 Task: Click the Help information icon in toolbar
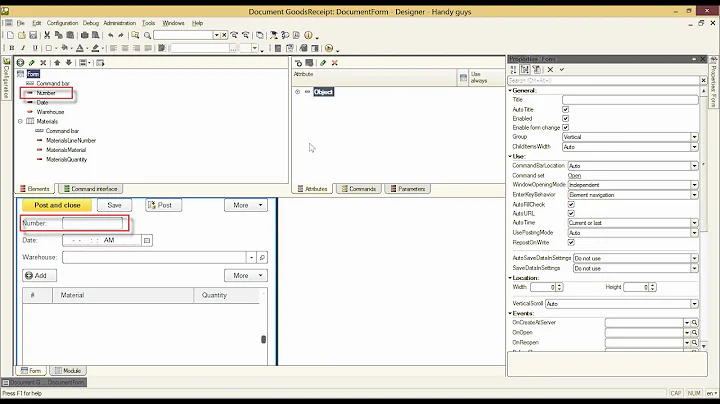click(308, 35)
